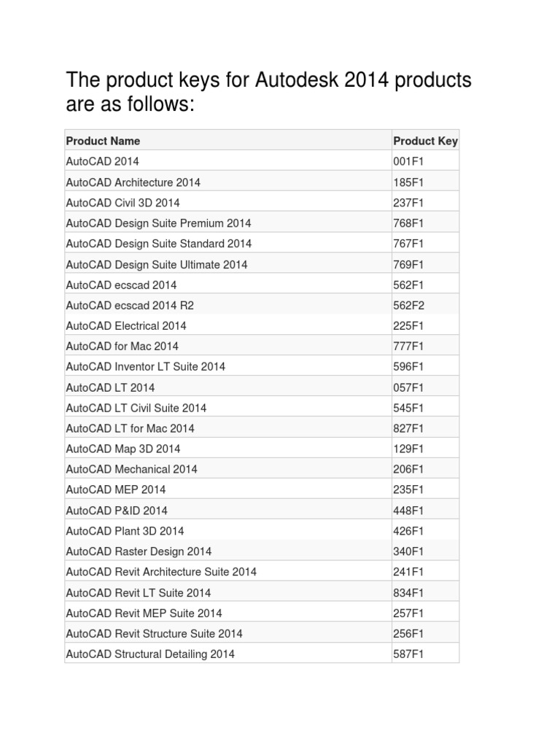
Task: Click product key 237F1 for Civil 3D
Action: [408, 202]
